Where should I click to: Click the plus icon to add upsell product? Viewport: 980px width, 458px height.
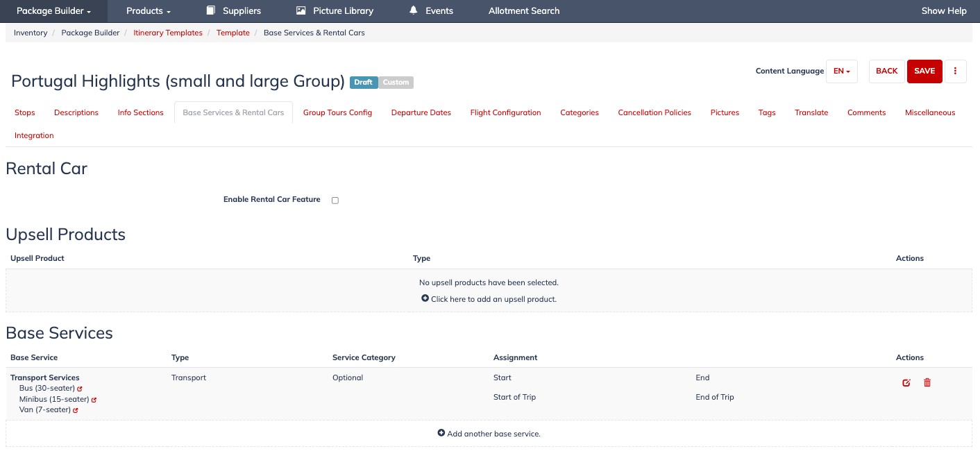pyautogui.click(x=425, y=298)
